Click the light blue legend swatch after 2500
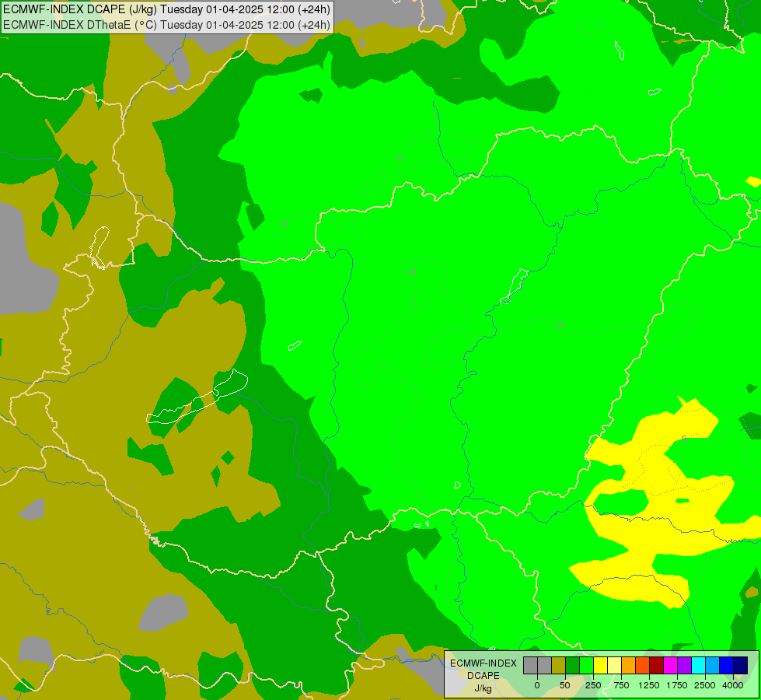761x700 pixels. click(x=713, y=665)
